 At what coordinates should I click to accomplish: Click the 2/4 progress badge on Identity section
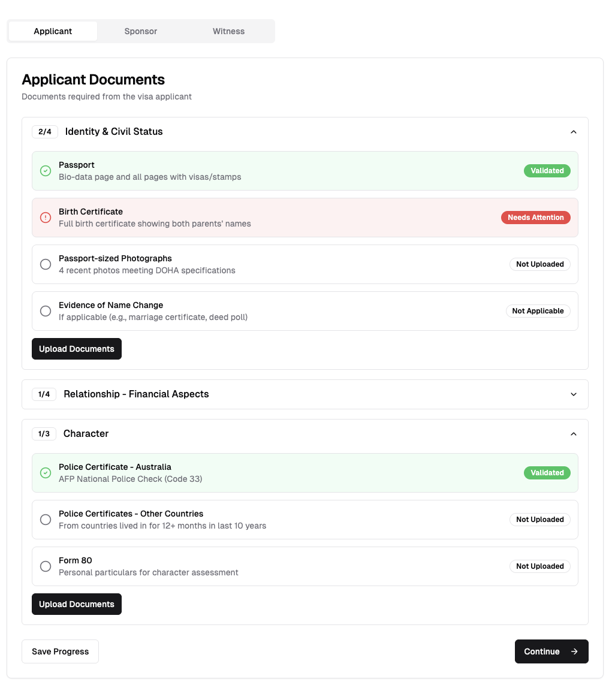coord(44,131)
